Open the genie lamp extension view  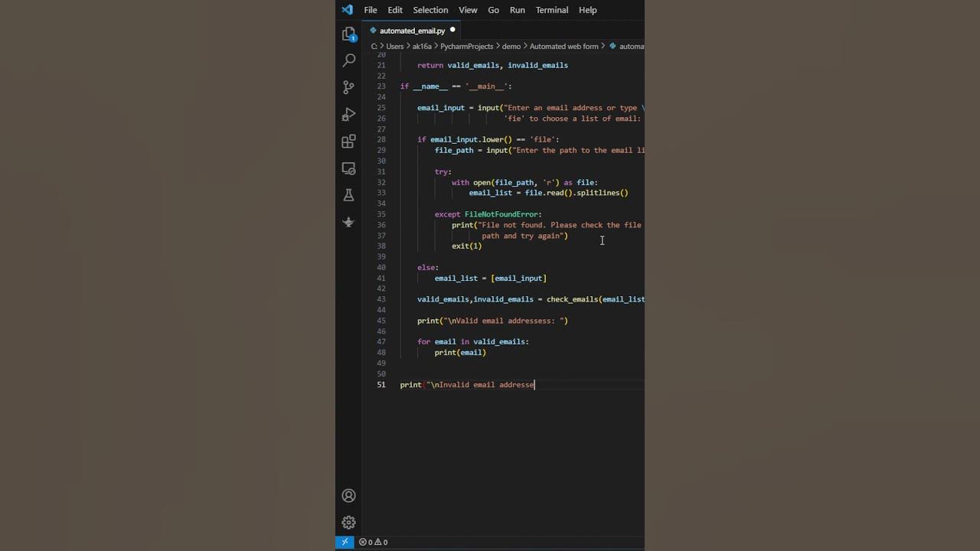pyautogui.click(x=348, y=222)
